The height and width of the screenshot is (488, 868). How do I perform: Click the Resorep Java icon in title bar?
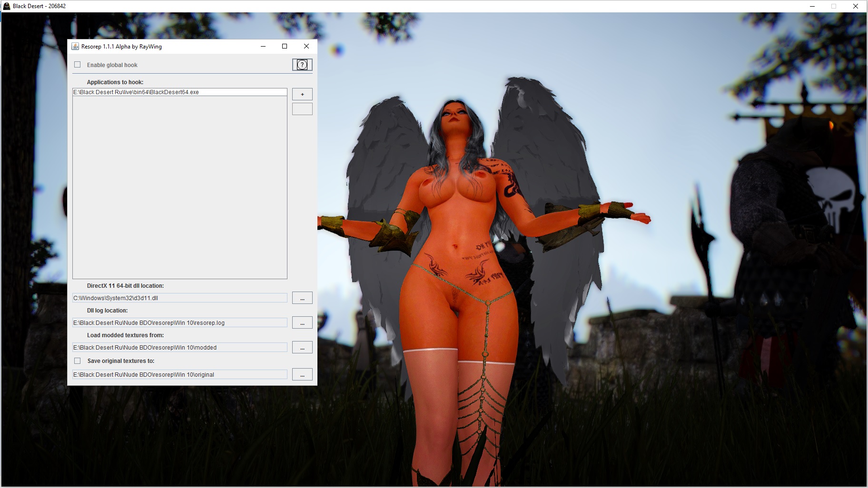click(75, 46)
